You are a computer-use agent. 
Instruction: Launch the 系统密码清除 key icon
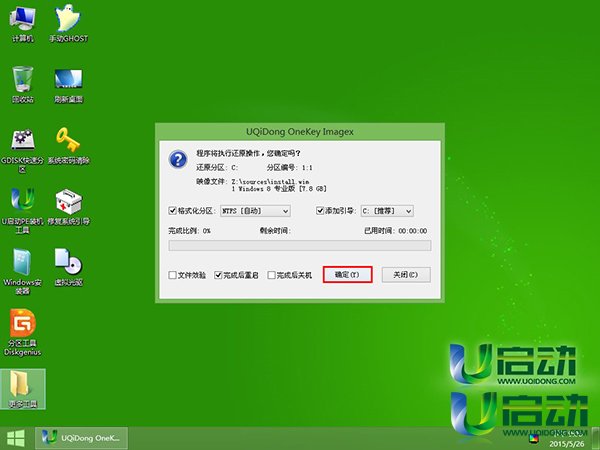tap(68, 145)
